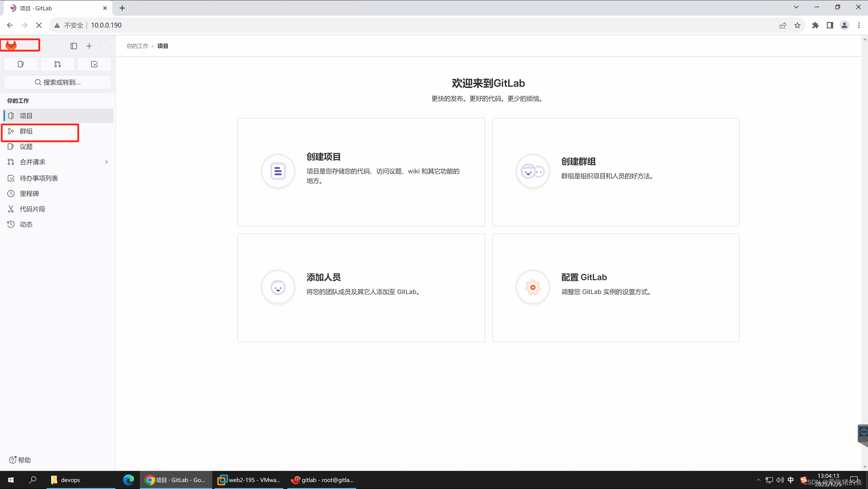Stop page loading with X icon

39,25
